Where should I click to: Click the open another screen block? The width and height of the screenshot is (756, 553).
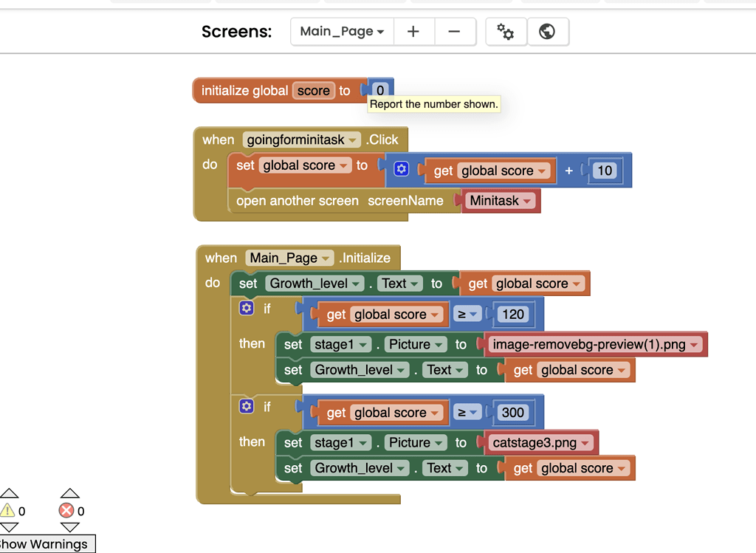(x=297, y=201)
